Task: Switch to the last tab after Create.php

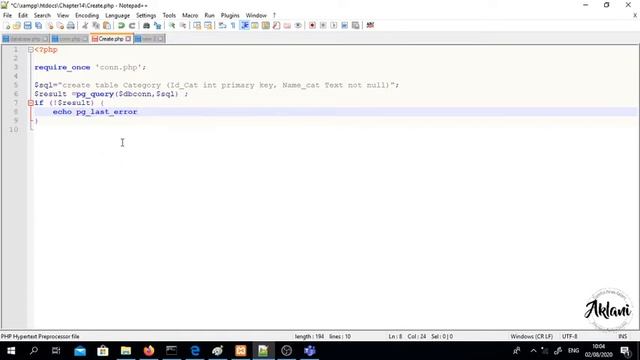Action: 149,39
